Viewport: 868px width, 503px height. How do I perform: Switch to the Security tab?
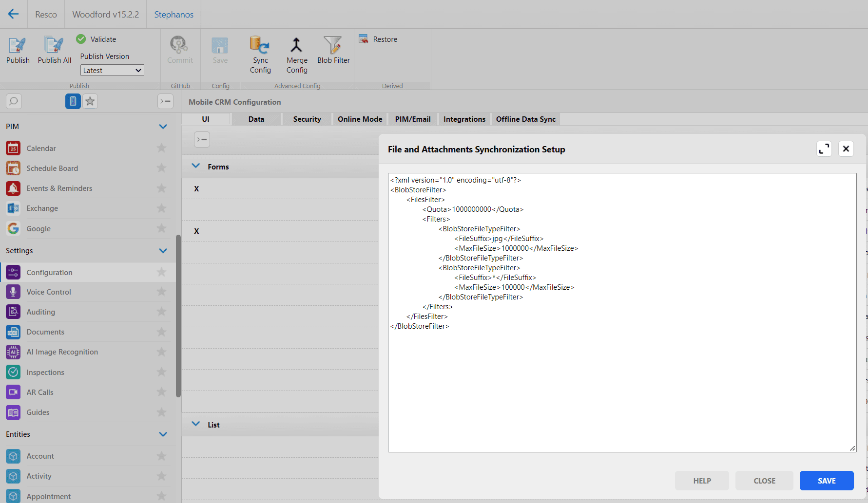coord(307,119)
